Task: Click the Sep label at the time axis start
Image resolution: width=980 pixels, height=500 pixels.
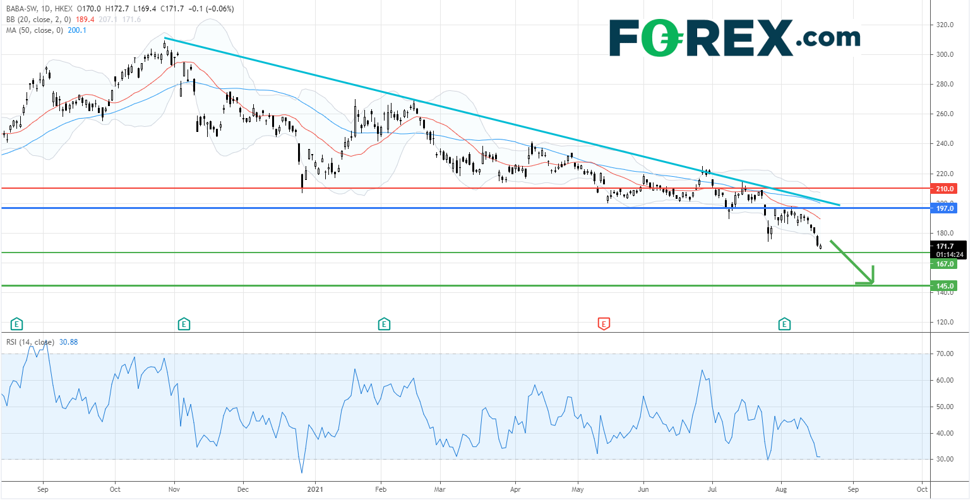Action: pyautogui.click(x=43, y=489)
